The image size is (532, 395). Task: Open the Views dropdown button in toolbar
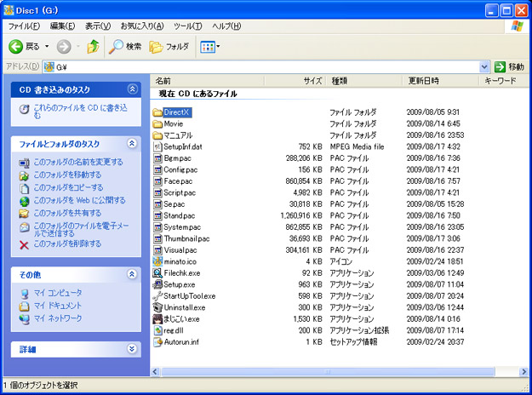[x=209, y=46]
